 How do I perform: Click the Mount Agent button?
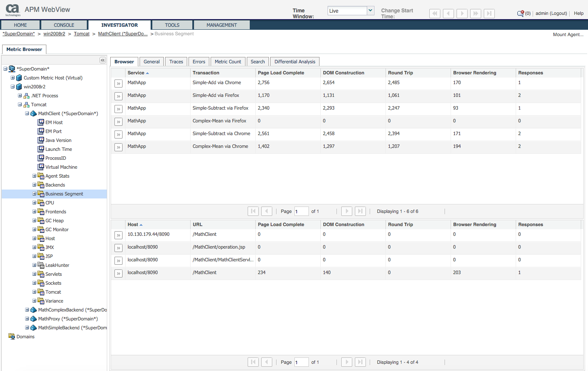pos(568,34)
